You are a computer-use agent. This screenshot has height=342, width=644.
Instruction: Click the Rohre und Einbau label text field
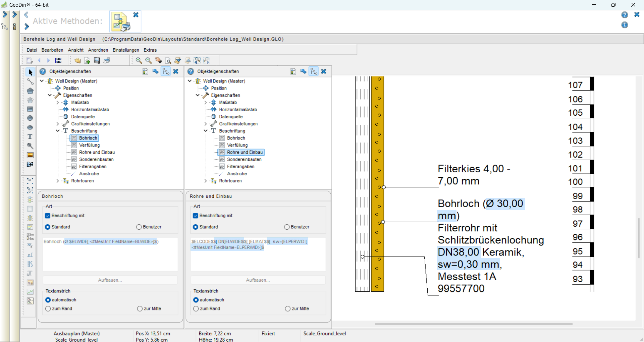pos(258,254)
